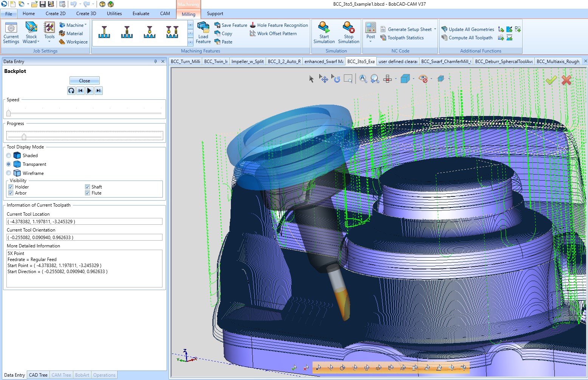
Task: Switch to the CAM ribbon tab
Action: [x=165, y=14]
